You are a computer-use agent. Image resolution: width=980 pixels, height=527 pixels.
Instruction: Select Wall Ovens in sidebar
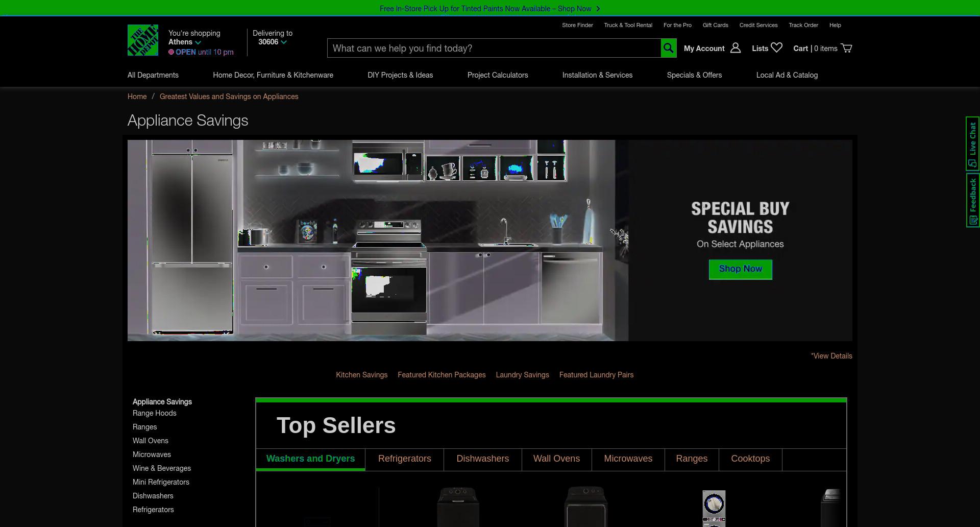150,441
